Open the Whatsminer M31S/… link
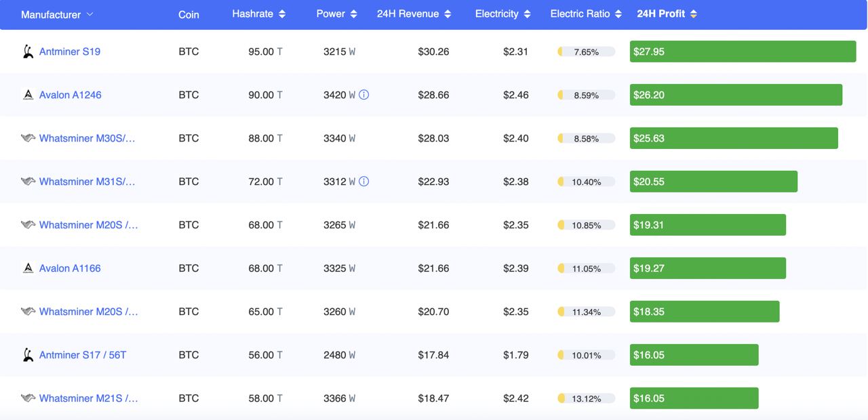Viewport: 868px width, 420px height. 87,182
